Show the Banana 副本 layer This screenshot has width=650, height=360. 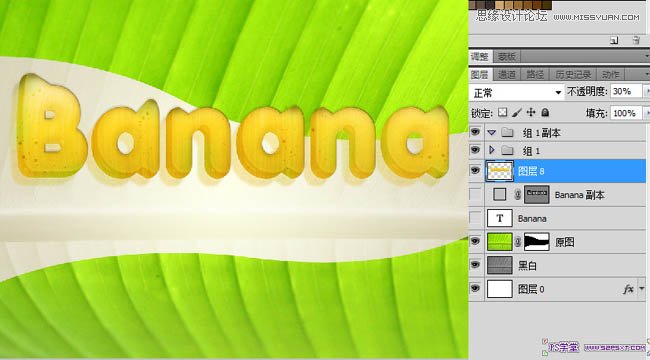(475, 195)
